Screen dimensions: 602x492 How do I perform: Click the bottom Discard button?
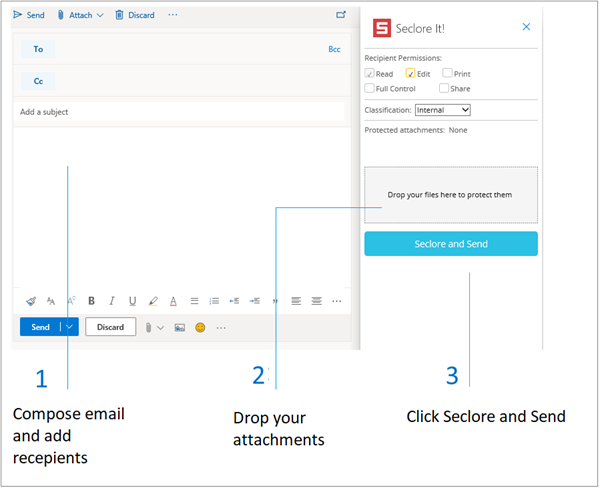pos(111,328)
